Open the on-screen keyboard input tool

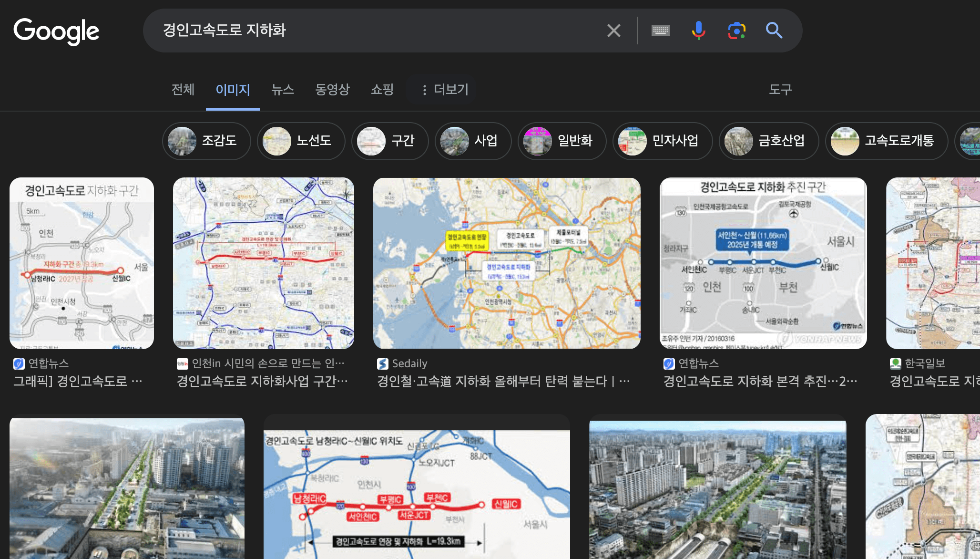(x=660, y=31)
